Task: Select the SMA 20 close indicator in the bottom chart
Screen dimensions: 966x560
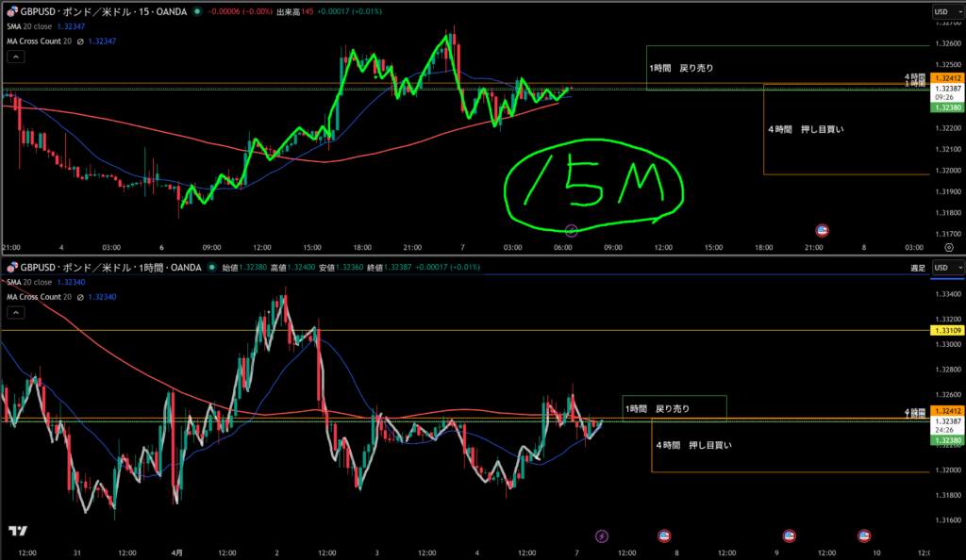Action: [x=30, y=283]
